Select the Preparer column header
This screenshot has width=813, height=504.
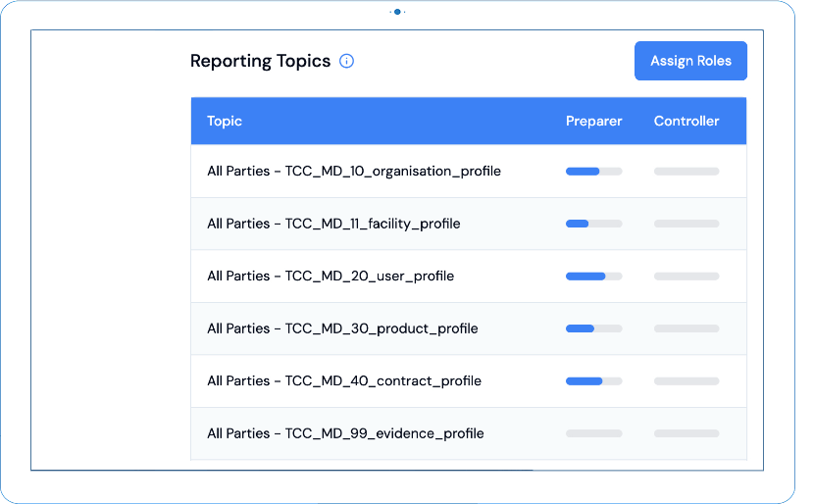593,121
